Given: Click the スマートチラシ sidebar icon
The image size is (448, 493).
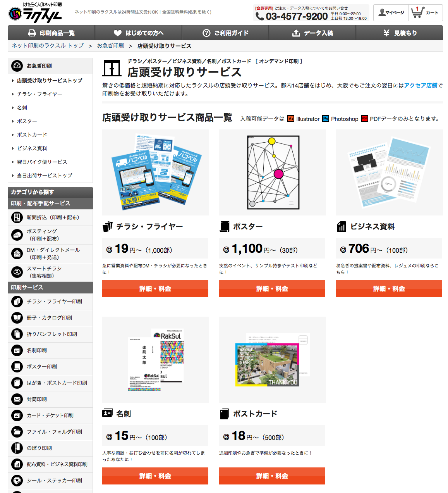Looking at the screenshot, I should click(17, 272).
